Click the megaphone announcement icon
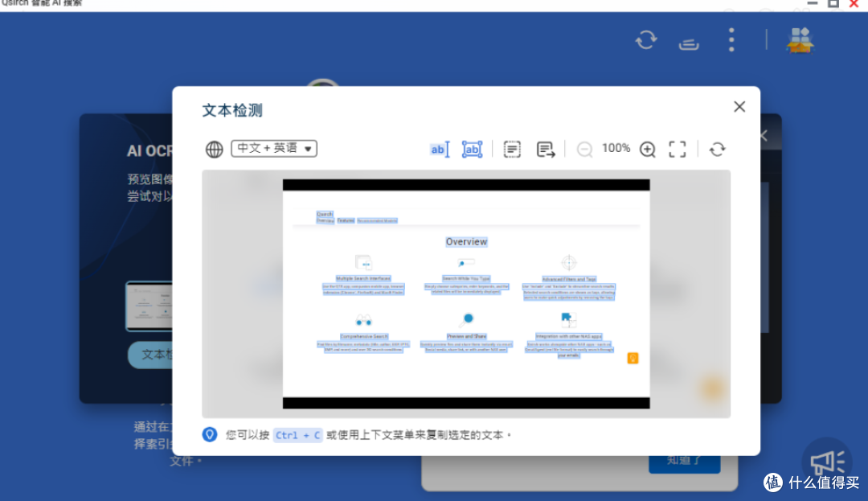The image size is (868, 501). click(828, 462)
